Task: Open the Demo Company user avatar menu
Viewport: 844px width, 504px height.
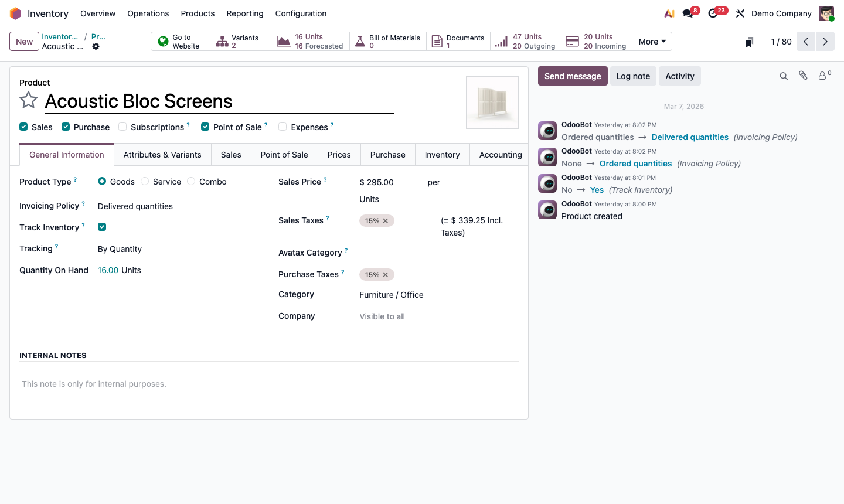Action: point(826,13)
